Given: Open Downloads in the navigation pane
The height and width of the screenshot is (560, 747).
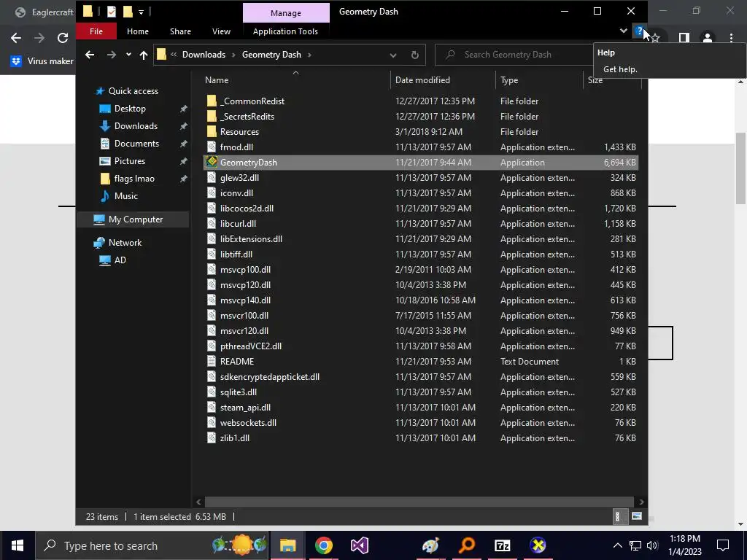Looking at the screenshot, I should point(135,126).
